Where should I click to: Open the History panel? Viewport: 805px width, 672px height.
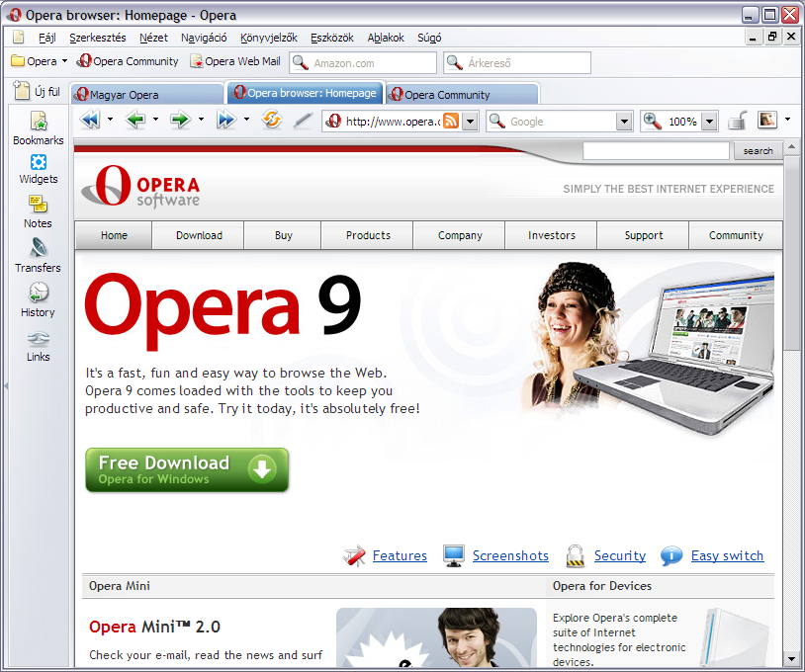point(38,299)
